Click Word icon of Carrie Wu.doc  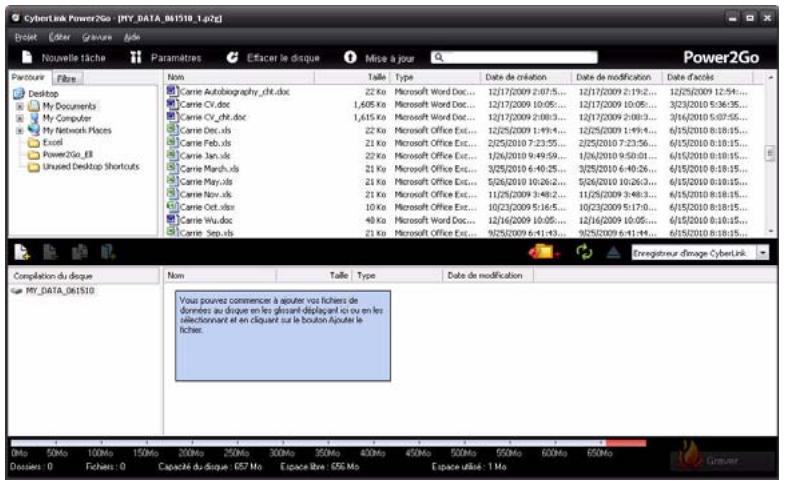(172, 220)
